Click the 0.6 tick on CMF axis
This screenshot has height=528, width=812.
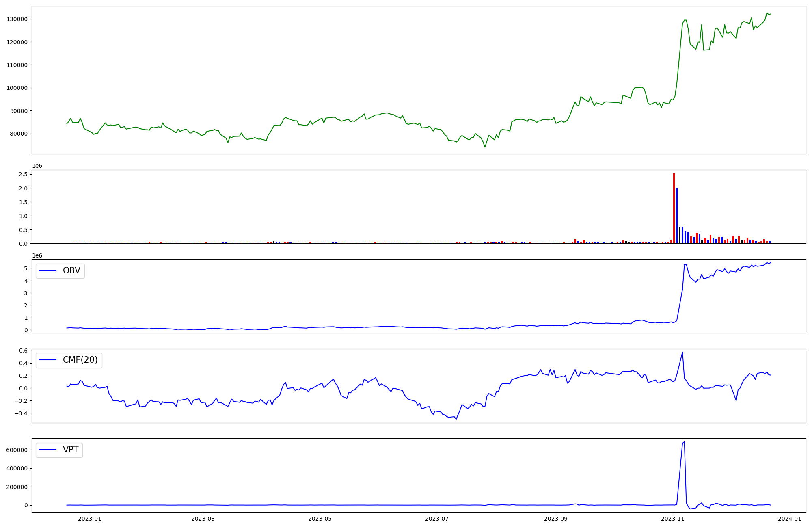point(23,351)
